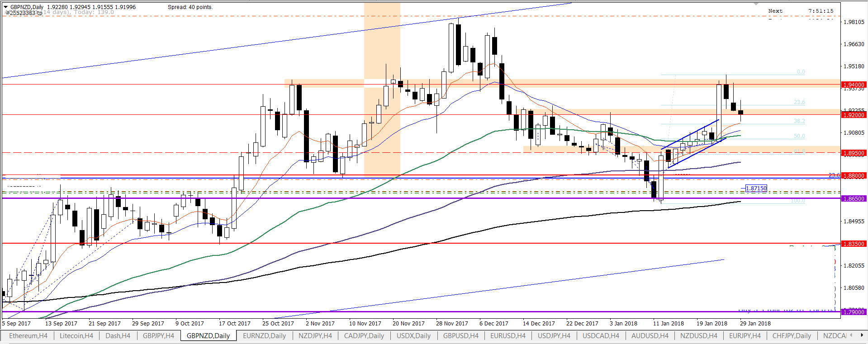Click the 1.88000 red price level label

(x=854, y=176)
